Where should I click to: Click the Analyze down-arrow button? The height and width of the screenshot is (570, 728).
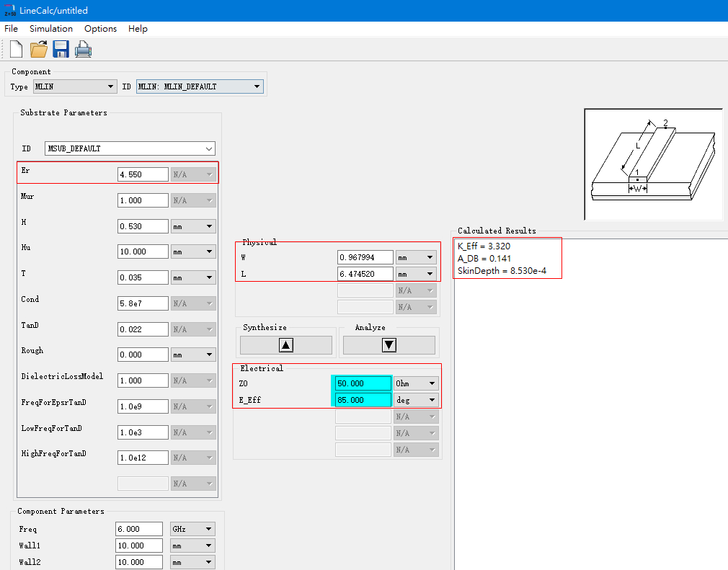pyautogui.click(x=389, y=345)
